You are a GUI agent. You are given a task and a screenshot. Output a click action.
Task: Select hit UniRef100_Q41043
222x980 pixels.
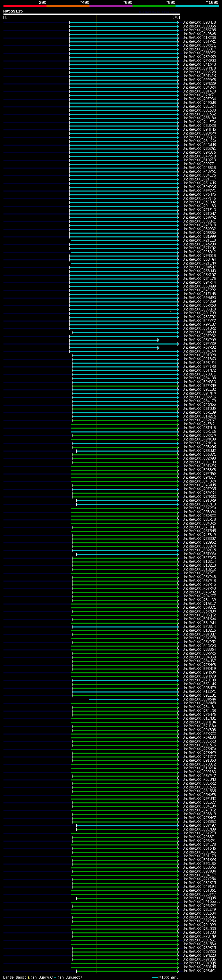199,64
